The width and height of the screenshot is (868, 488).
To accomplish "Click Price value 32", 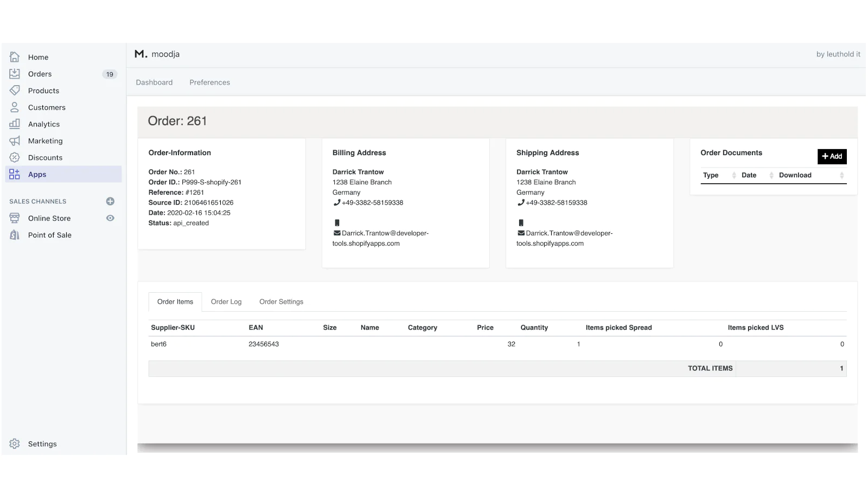I will pos(511,344).
